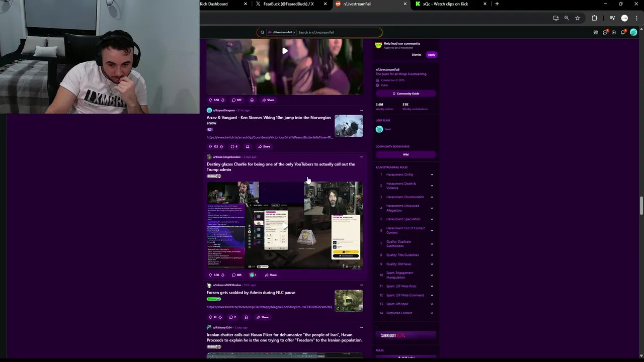Open the Chrome three-dot menu
Screen dimensions: 644x362
coord(636,18)
